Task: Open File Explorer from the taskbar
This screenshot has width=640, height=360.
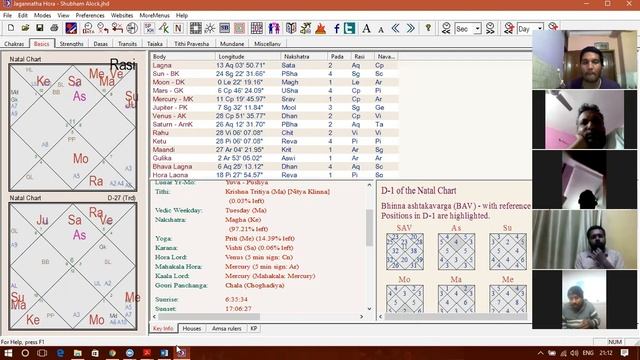Action: click(x=78, y=353)
